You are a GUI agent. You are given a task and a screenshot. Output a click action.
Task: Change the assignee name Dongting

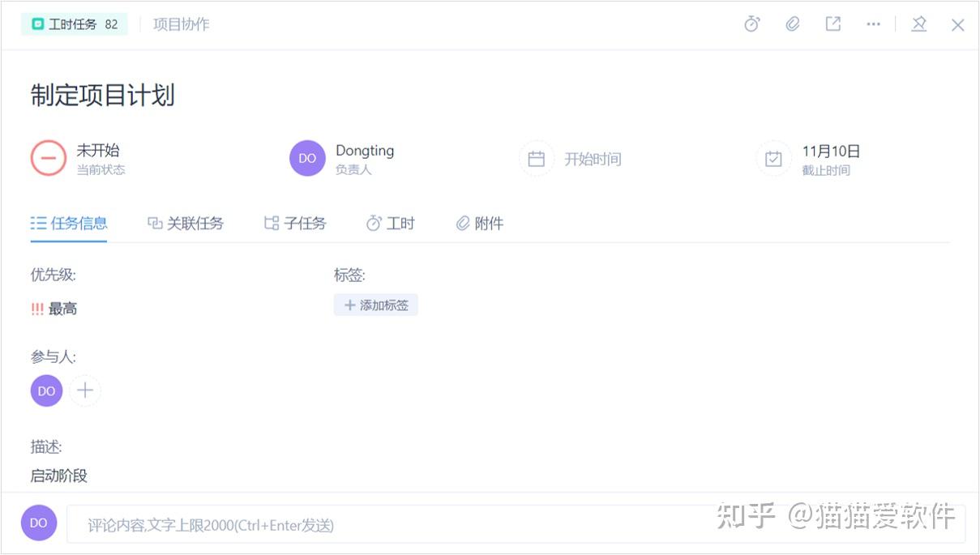coord(365,151)
